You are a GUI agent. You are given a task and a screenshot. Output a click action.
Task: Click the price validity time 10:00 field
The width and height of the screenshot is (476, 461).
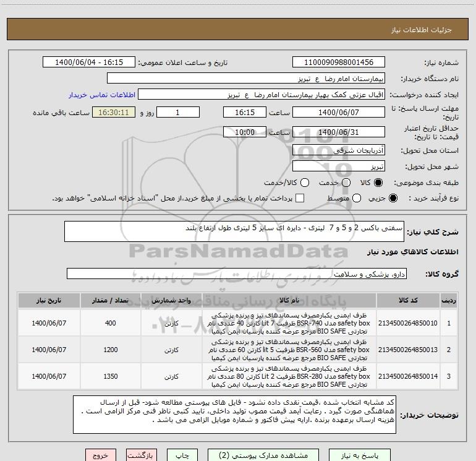coord(245,132)
